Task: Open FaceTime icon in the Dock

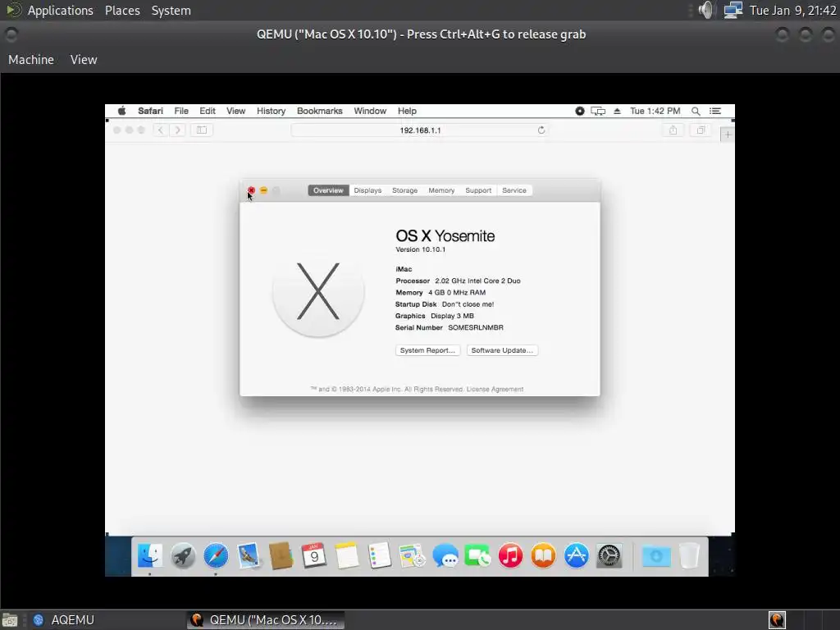Action: (477, 555)
